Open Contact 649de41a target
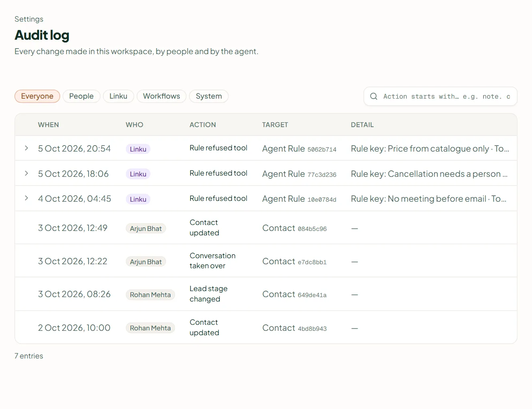This screenshot has width=532, height=409. click(294, 294)
